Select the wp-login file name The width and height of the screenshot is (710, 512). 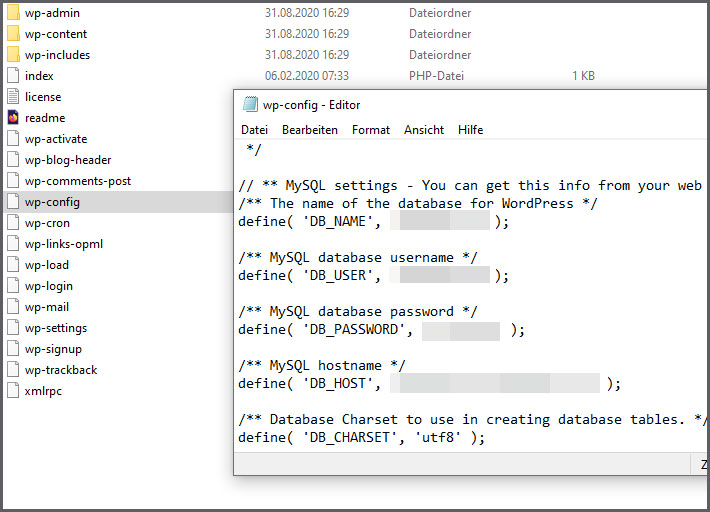(x=48, y=286)
